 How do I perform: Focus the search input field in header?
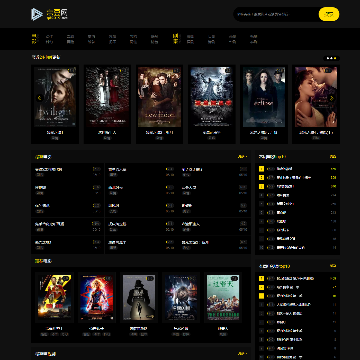pos(276,14)
